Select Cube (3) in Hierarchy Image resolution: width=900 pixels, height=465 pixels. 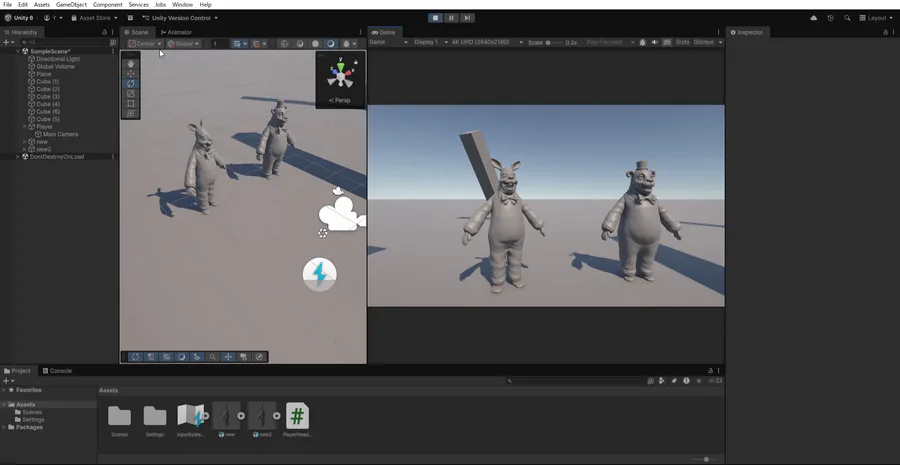(48, 96)
